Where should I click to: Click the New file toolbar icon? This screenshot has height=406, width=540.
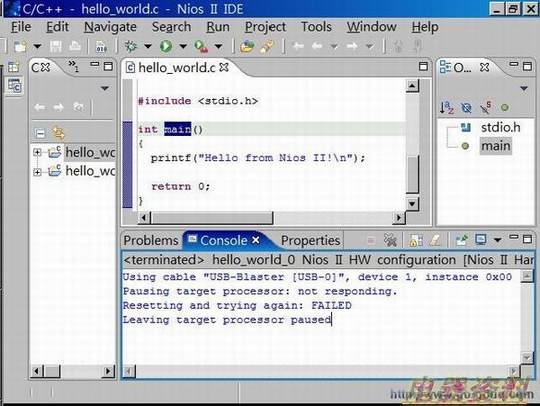coord(21,46)
